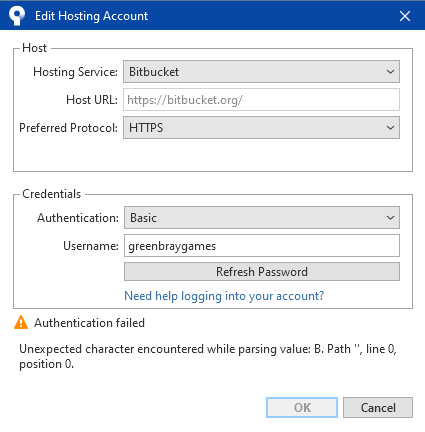425x432 pixels.
Task: Click the Username input field
Action: coord(262,246)
